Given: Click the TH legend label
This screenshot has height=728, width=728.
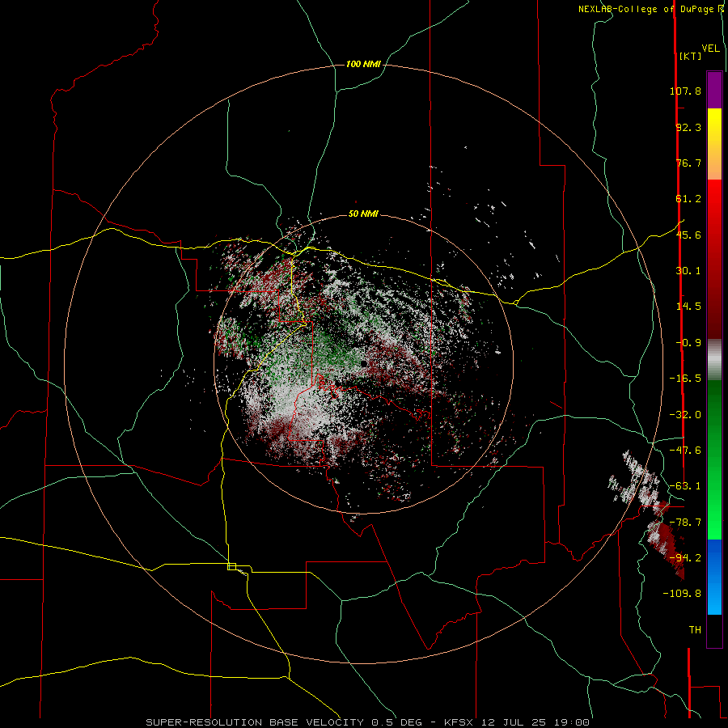Looking at the screenshot, I should [695, 630].
